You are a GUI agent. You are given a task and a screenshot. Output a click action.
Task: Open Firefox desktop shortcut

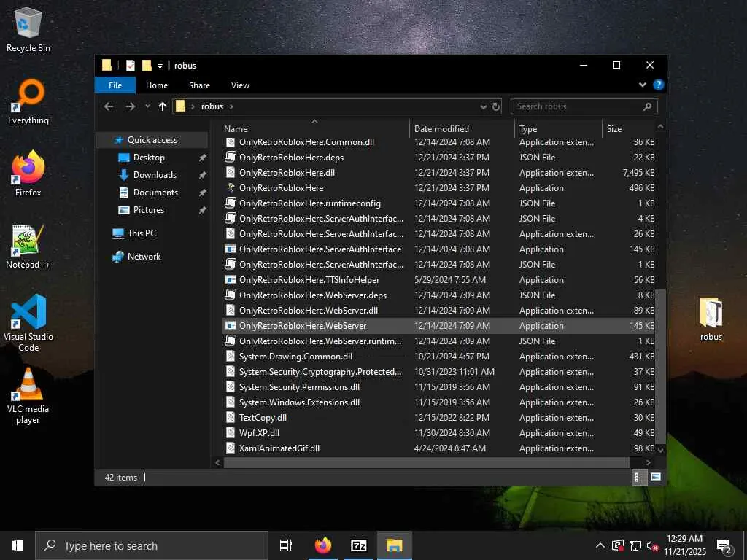[x=28, y=174]
